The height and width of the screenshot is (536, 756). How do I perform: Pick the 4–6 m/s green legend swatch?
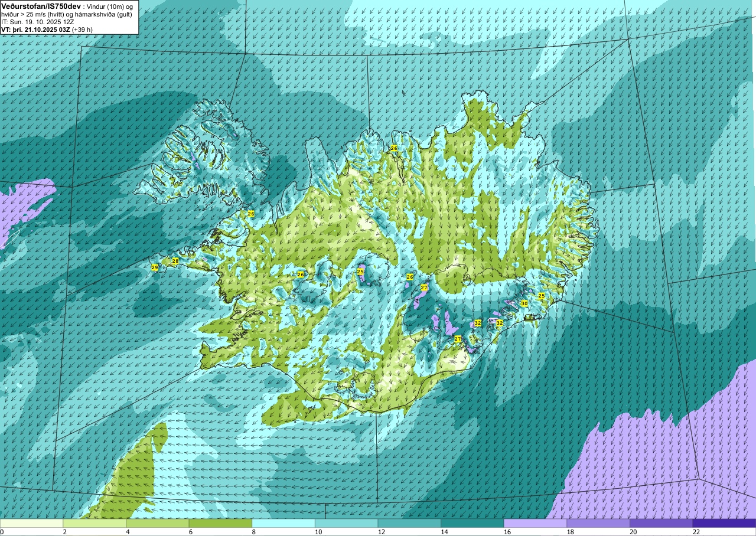click(158, 523)
